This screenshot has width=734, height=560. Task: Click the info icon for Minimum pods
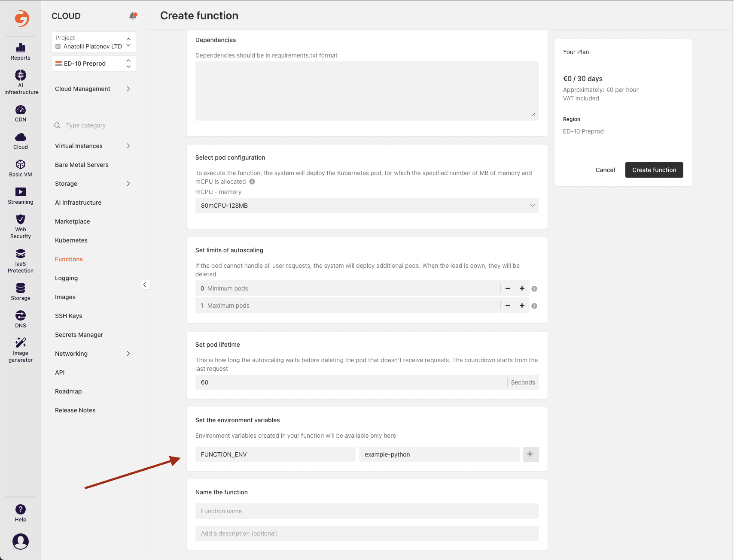pos(534,289)
